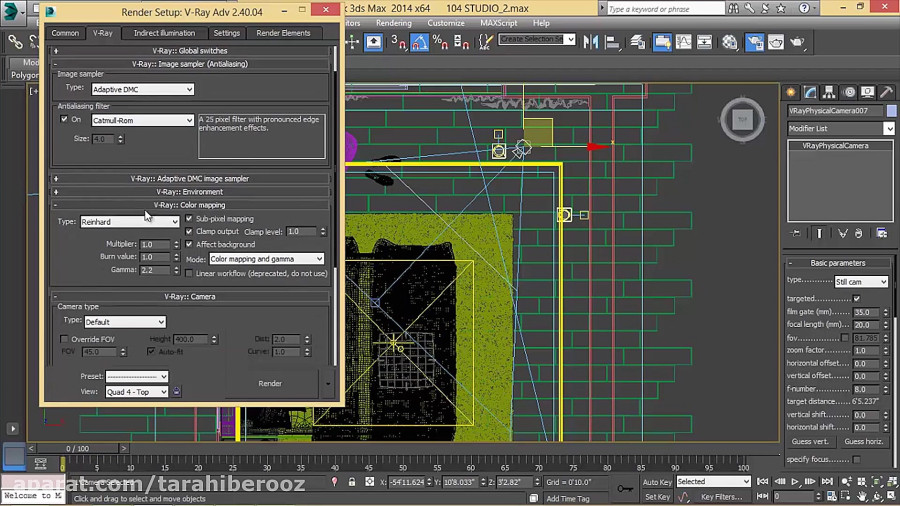Expand V-Ray Environment rollout

tap(189, 192)
